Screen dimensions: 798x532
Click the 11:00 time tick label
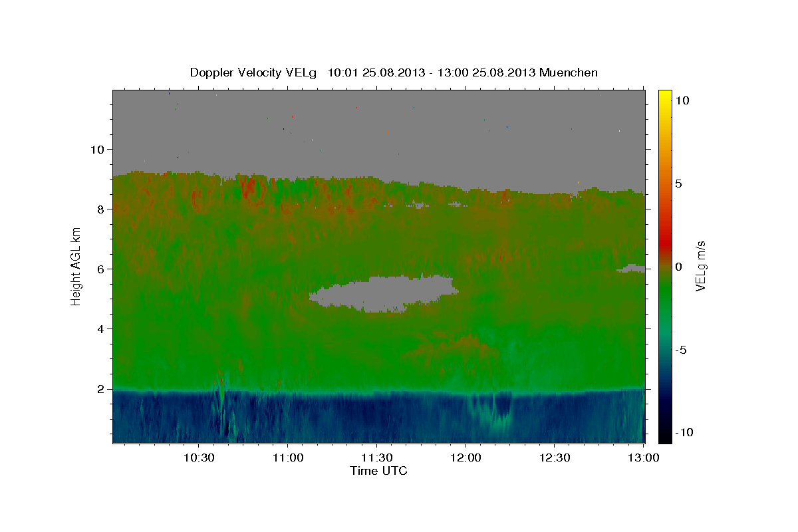pyautogui.click(x=287, y=458)
